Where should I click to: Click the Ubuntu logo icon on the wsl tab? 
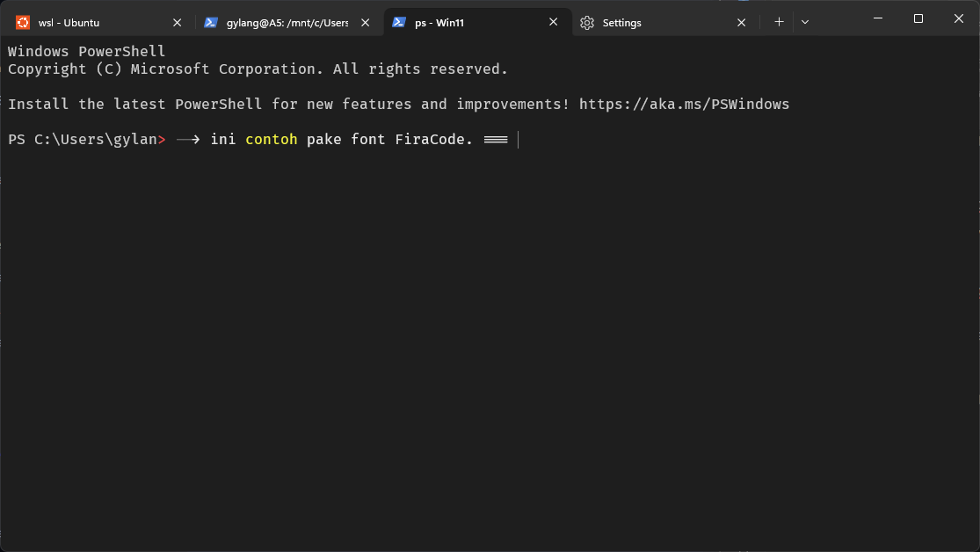pos(22,23)
